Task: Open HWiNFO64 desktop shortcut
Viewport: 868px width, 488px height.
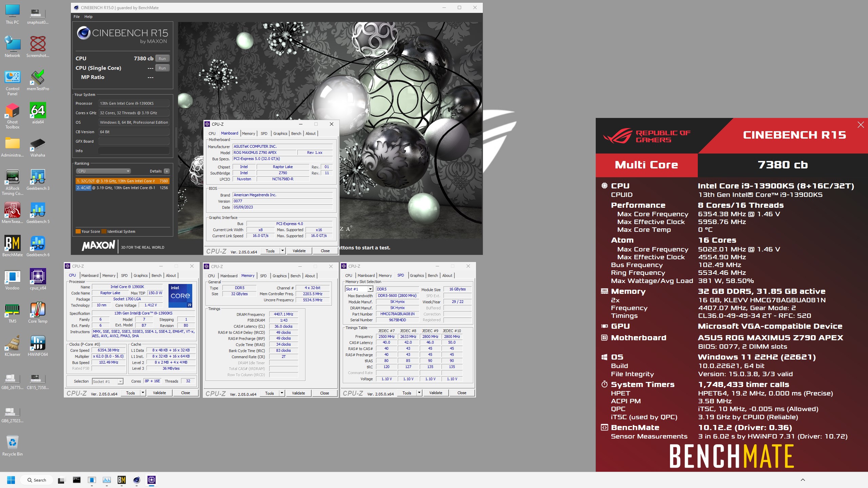Action: pyautogui.click(x=38, y=346)
